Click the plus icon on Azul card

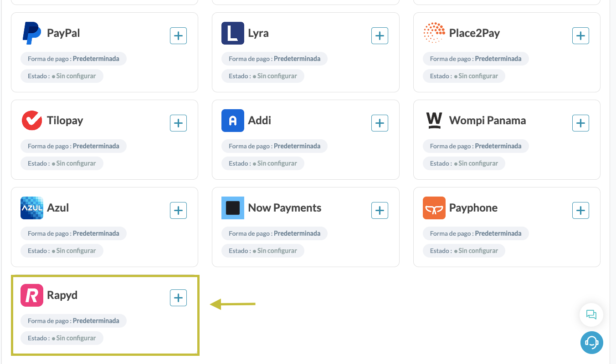[x=178, y=210]
